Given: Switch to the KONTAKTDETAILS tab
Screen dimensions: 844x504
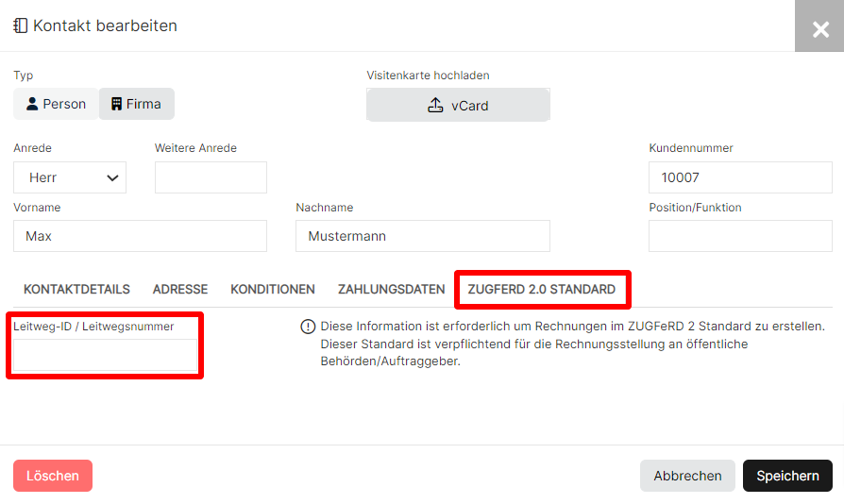Looking at the screenshot, I should (77, 290).
